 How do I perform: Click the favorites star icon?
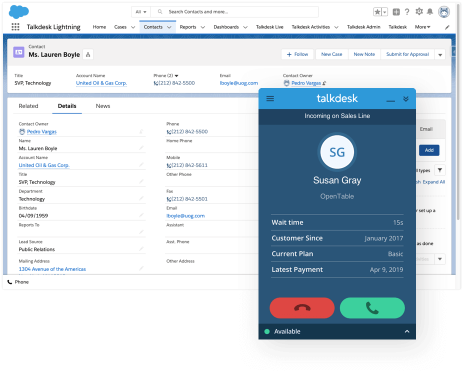click(377, 12)
